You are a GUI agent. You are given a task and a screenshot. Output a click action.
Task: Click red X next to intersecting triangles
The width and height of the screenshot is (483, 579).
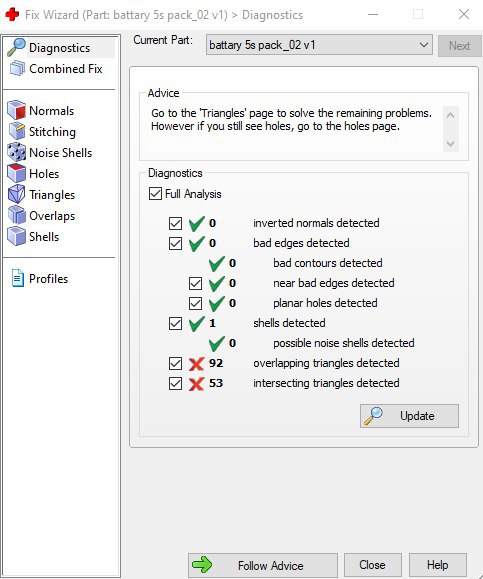(x=196, y=384)
